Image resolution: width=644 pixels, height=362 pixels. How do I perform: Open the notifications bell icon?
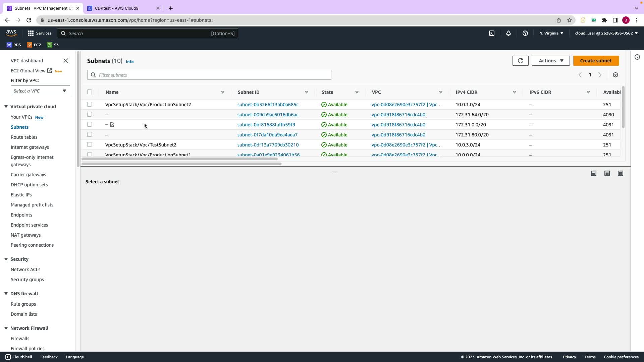tap(508, 33)
